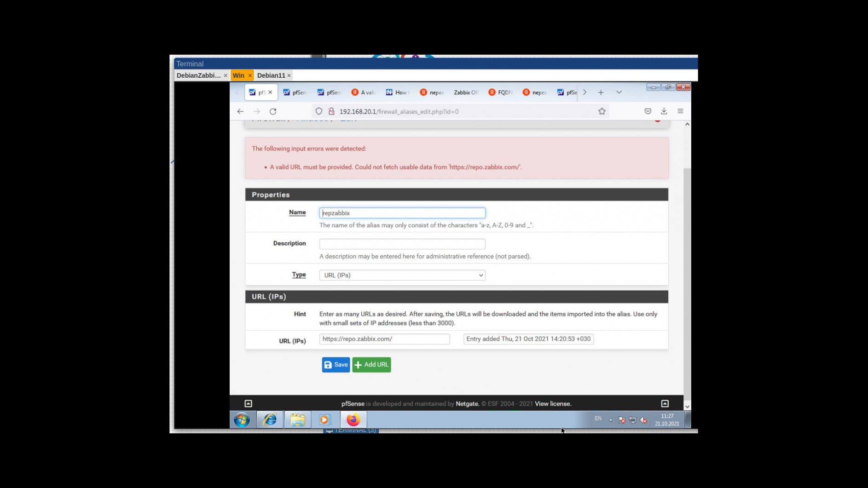Open the Action Center flag in system tray
868x488 pixels.
(x=622, y=419)
